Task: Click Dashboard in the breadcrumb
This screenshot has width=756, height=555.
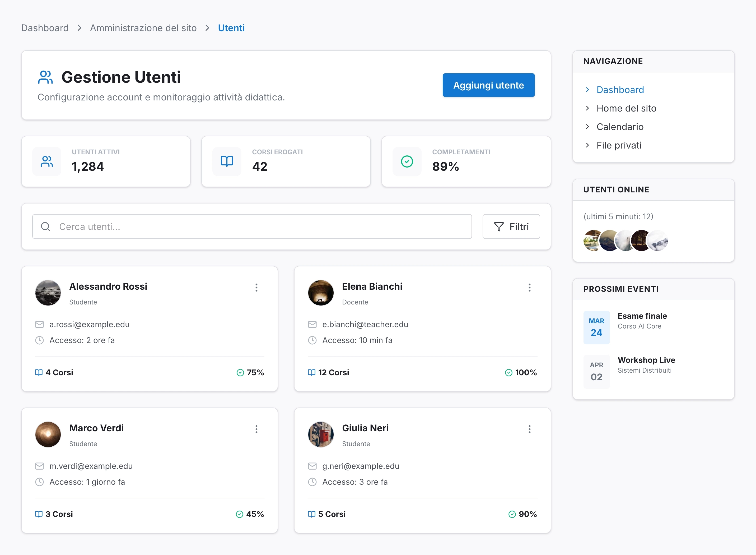Action: pos(45,28)
